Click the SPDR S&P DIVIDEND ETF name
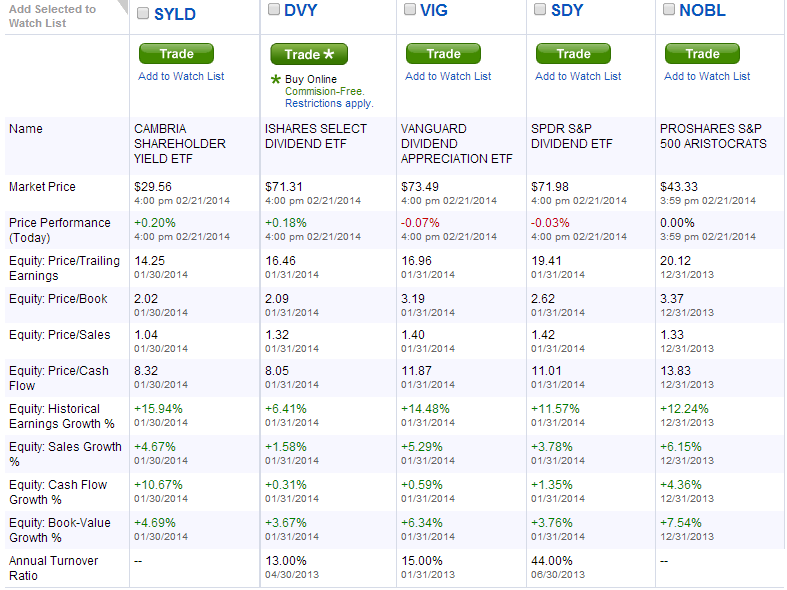The width and height of the screenshot is (787, 590). [572, 136]
